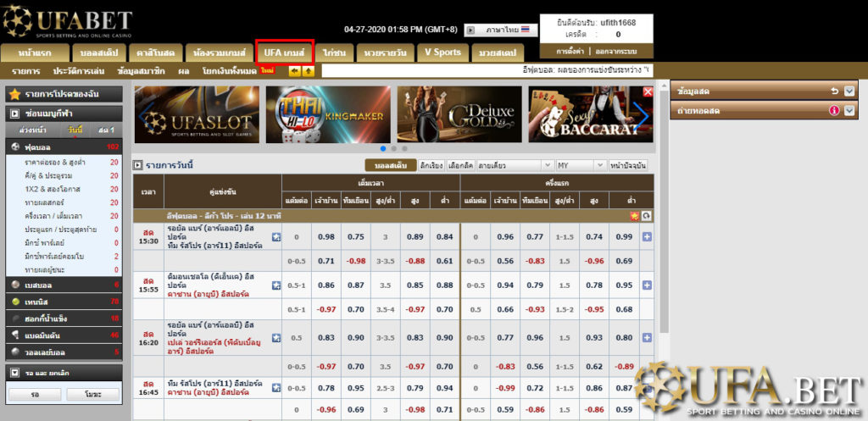Click the yellow left arrow icon in submenu
The image size is (868, 421).
[295, 71]
